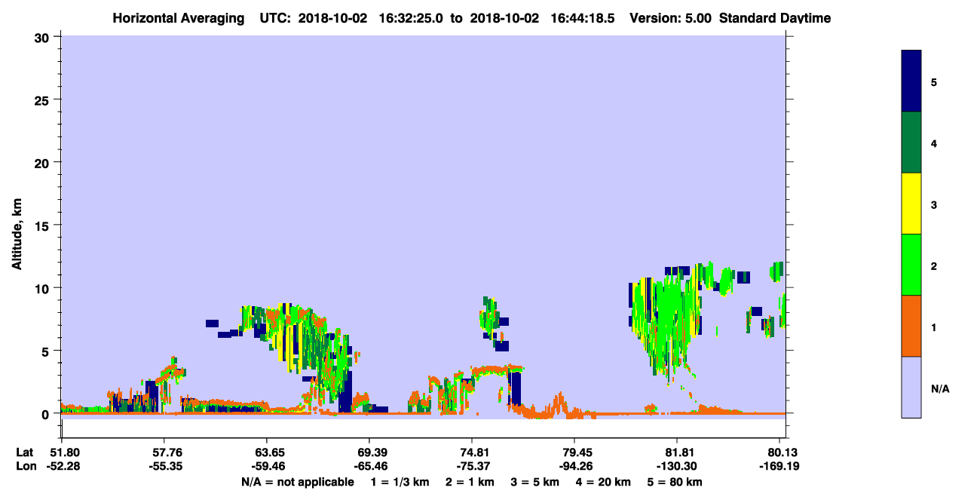Click '3 = 5 km' legend text

[x=536, y=482]
